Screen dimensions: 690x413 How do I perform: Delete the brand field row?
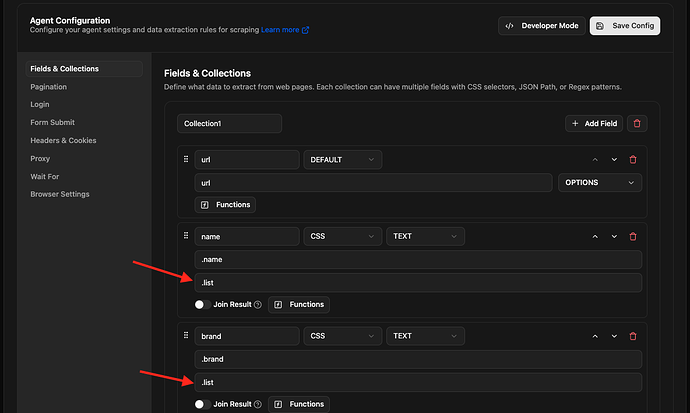point(633,336)
